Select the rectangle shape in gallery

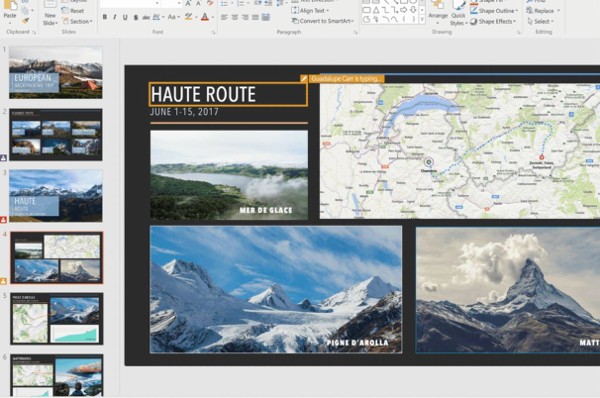[x=367, y=11]
